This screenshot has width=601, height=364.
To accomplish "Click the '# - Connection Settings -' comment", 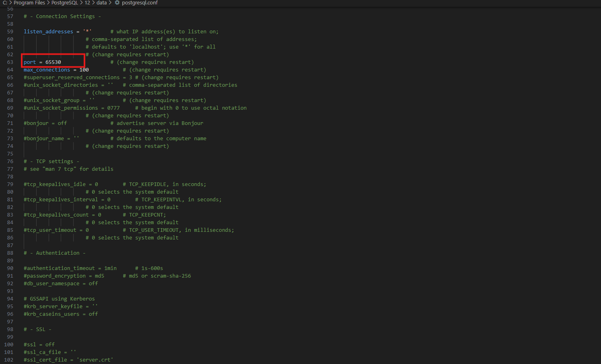I will pos(62,16).
